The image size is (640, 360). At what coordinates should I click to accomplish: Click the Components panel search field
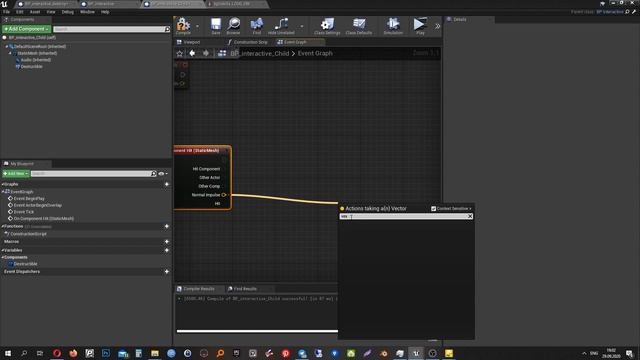(x=111, y=29)
